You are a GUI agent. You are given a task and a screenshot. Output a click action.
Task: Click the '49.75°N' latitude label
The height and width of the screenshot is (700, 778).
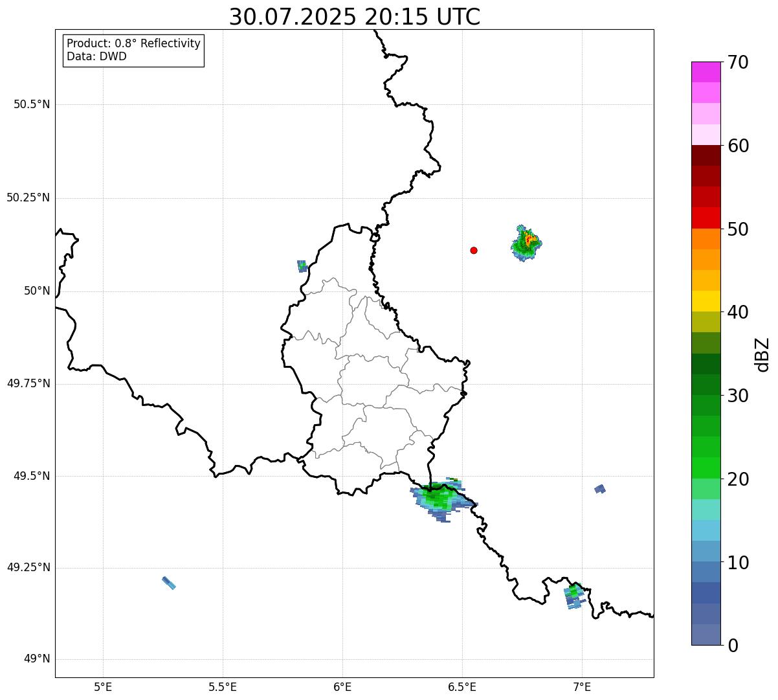(x=28, y=383)
